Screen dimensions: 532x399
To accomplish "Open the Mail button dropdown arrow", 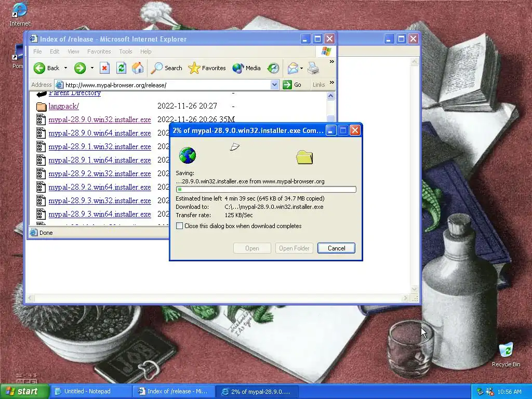I will pos(301,68).
